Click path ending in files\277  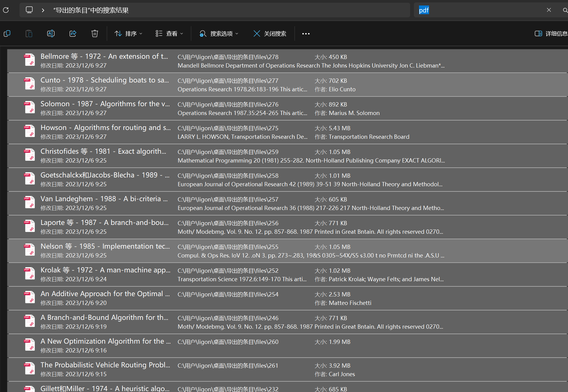click(x=228, y=81)
